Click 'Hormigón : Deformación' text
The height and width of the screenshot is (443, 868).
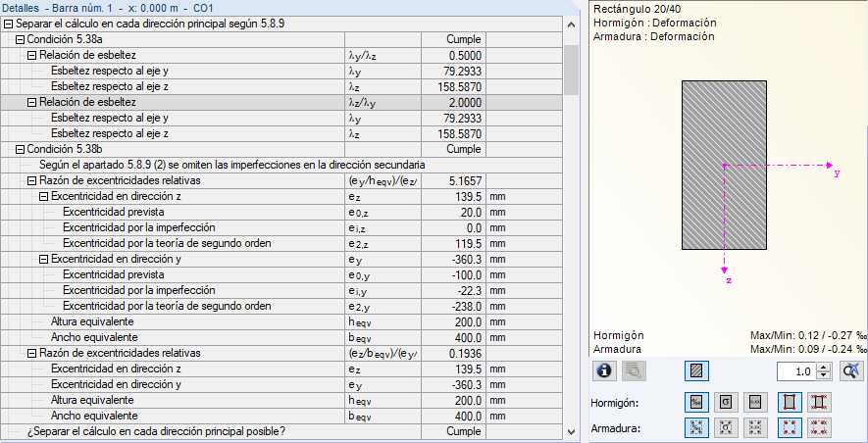click(654, 23)
